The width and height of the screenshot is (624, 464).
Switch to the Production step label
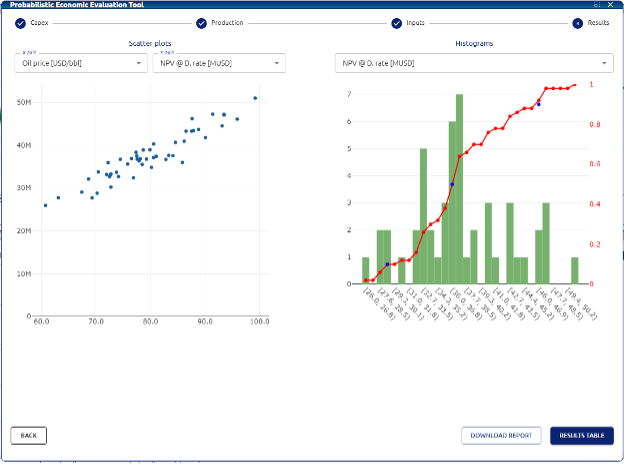click(227, 22)
